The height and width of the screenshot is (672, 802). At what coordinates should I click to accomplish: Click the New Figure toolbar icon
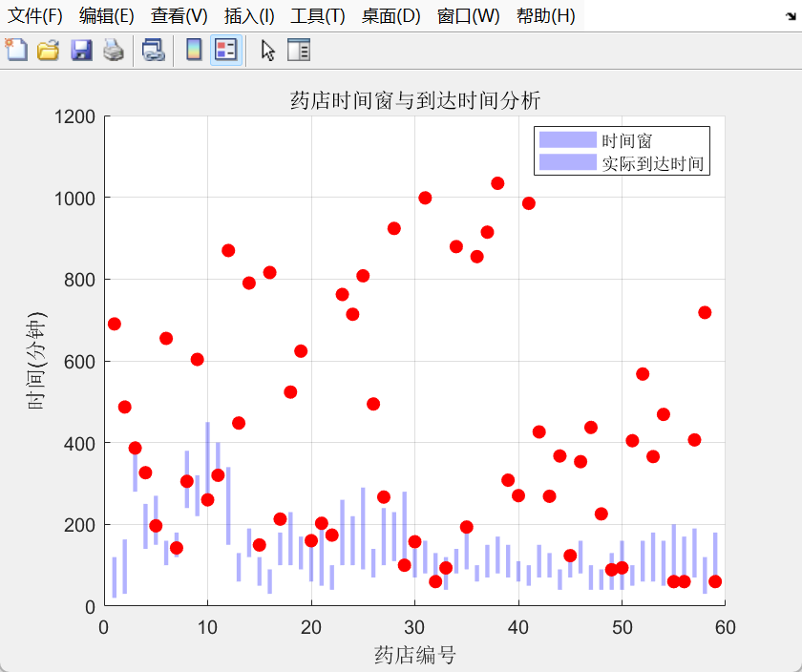(16, 51)
